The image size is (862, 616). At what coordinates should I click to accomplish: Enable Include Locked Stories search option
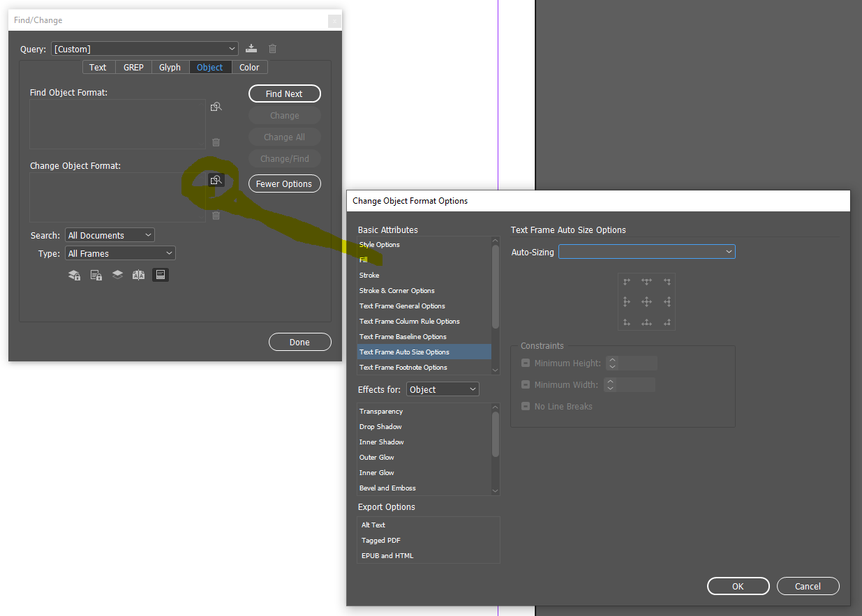(x=96, y=274)
